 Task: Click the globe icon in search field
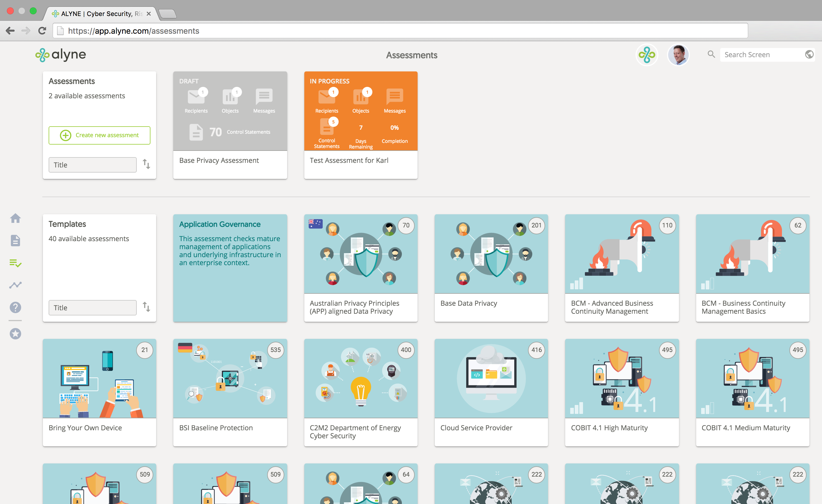pyautogui.click(x=809, y=55)
